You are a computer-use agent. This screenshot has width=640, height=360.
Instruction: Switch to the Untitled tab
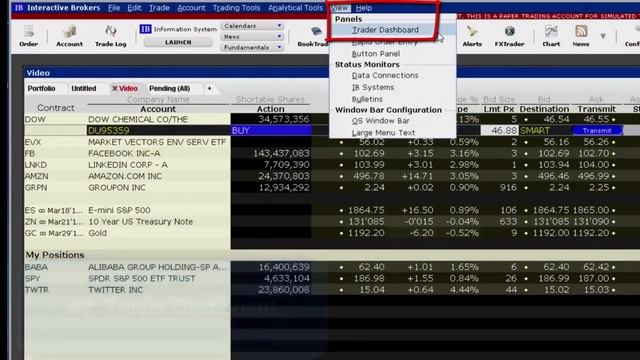click(84, 89)
